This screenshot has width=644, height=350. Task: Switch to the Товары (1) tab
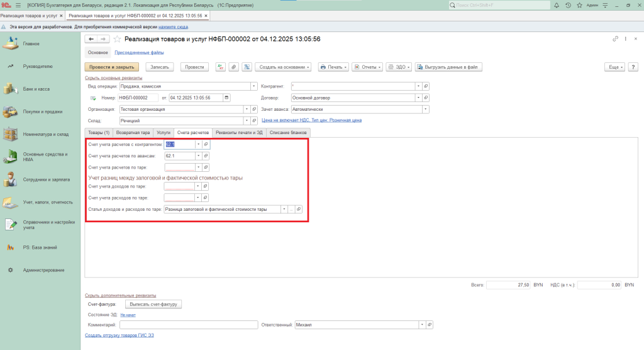click(99, 132)
